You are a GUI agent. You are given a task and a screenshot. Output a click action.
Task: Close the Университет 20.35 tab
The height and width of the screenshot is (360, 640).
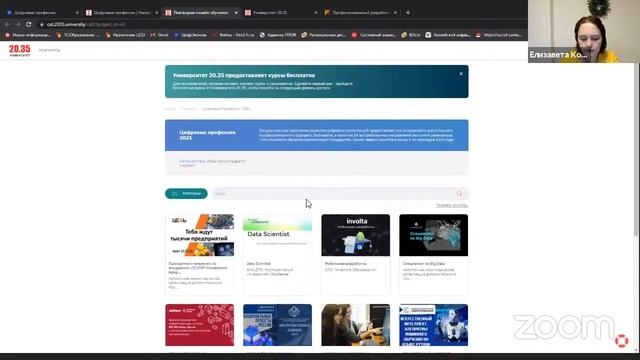point(316,13)
